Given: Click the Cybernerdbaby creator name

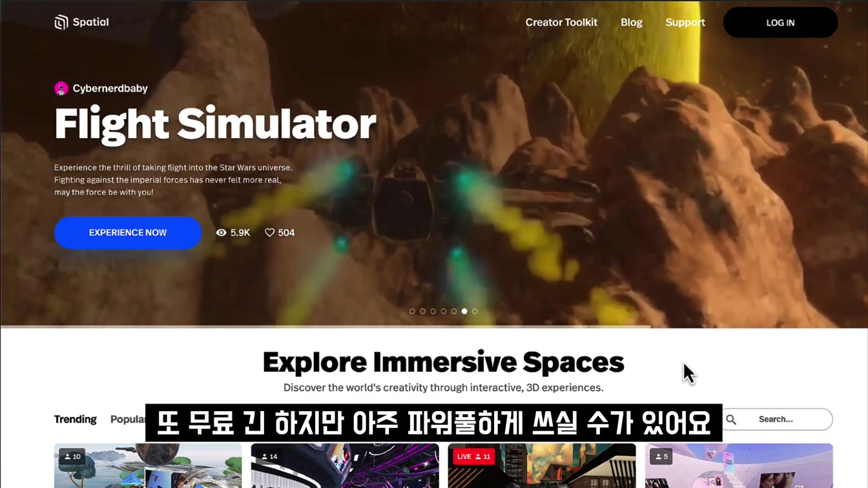Looking at the screenshot, I should coord(110,88).
